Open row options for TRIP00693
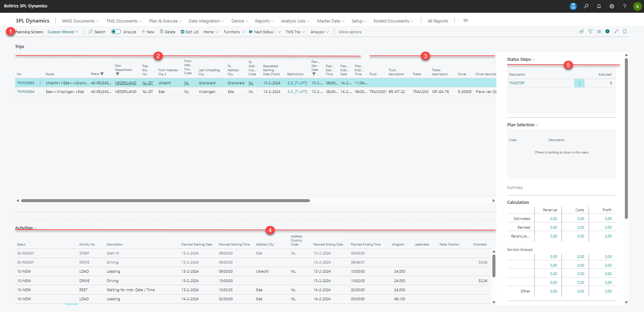 [40, 83]
